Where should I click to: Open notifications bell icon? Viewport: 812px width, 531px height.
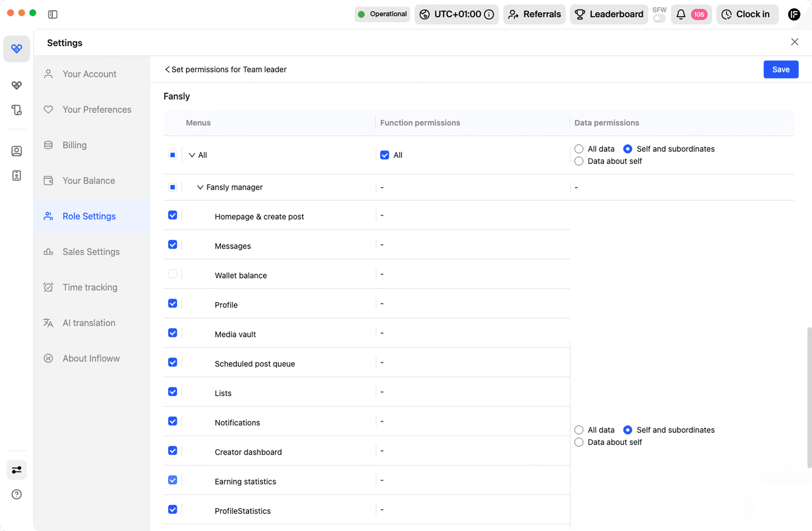pos(681,14)
